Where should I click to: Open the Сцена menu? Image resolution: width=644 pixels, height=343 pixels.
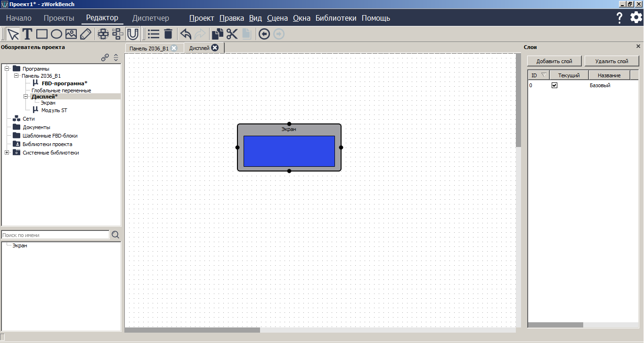tap(277, 18)
